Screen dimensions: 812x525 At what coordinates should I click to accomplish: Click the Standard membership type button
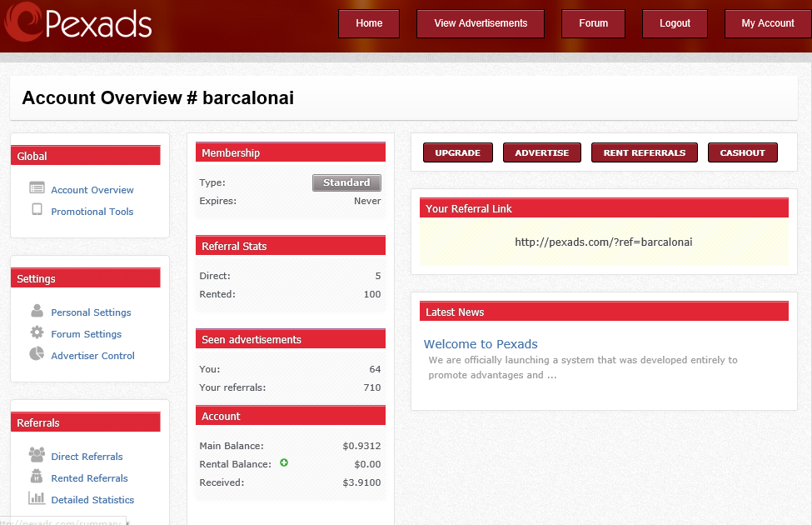coord(346,182)
